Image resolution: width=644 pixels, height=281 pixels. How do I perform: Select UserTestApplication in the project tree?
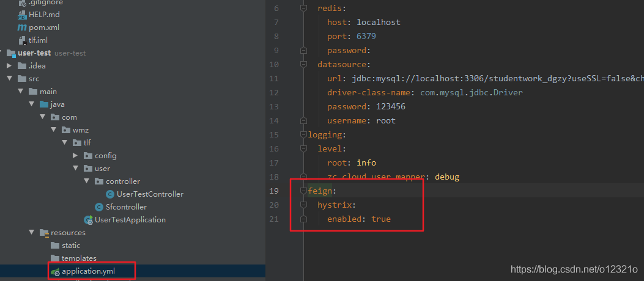(x=130, y=220)
